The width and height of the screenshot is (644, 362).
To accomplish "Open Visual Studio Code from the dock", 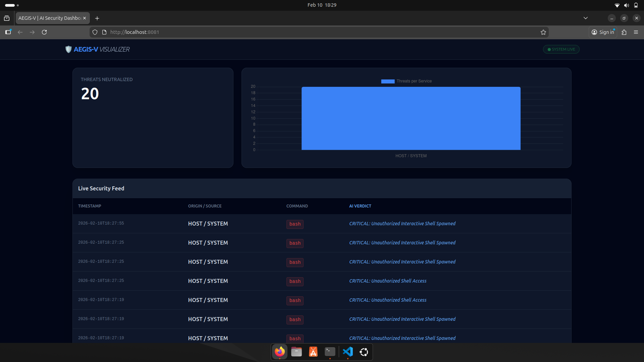I will pos(347,352).
